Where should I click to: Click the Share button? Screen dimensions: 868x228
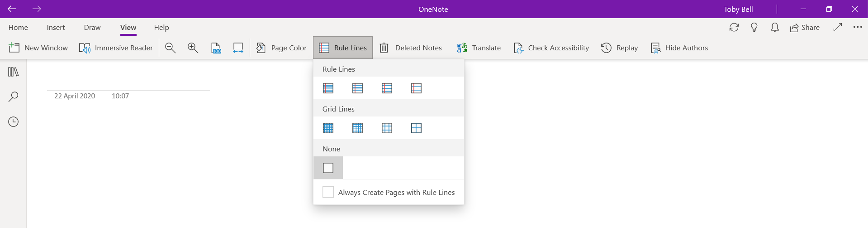point(805,28)
